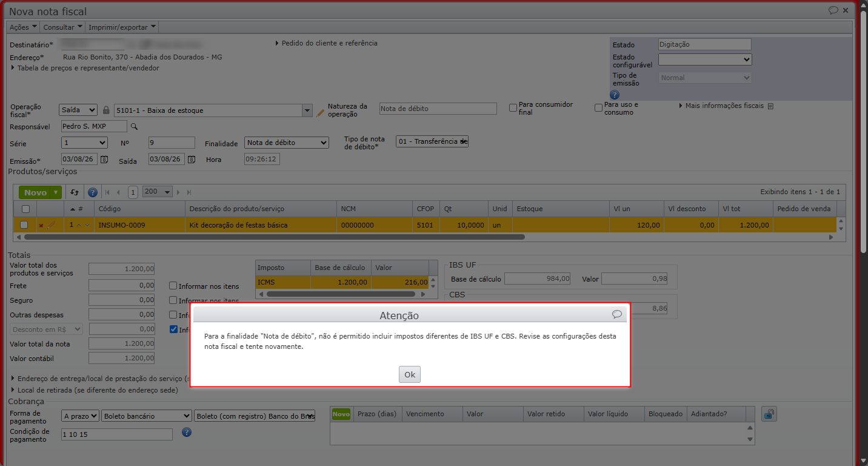Open the Estado configurável dropdown
Screen dimensions: 868x466
pos(705,59)
